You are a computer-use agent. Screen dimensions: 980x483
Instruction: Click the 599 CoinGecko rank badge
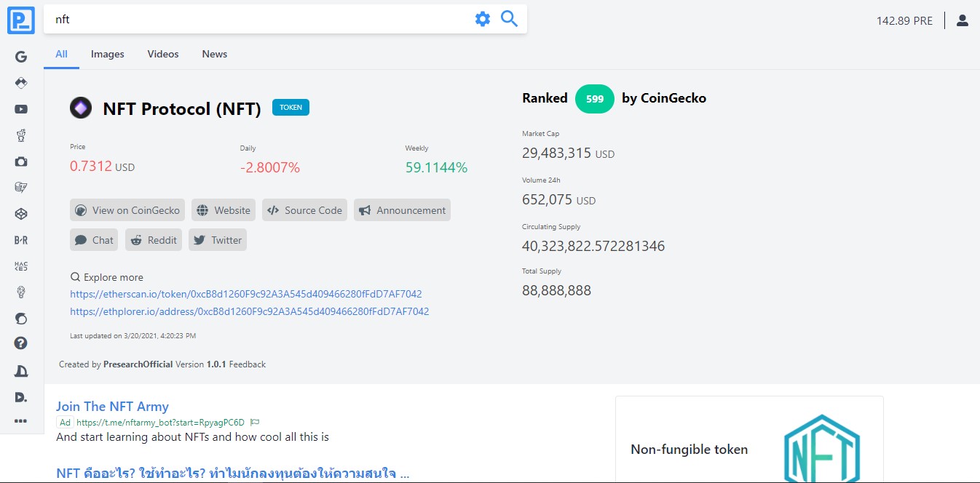click(x=595, y=99)
